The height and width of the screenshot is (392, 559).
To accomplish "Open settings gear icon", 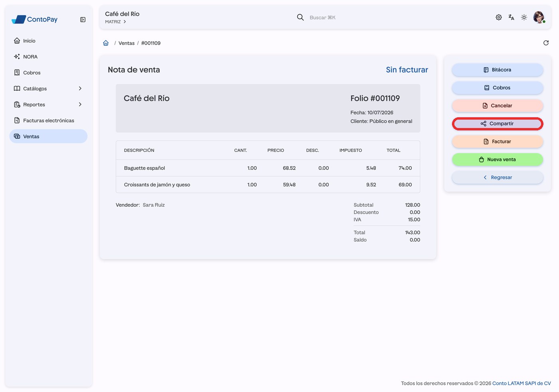I will click(x=499, y=17).
